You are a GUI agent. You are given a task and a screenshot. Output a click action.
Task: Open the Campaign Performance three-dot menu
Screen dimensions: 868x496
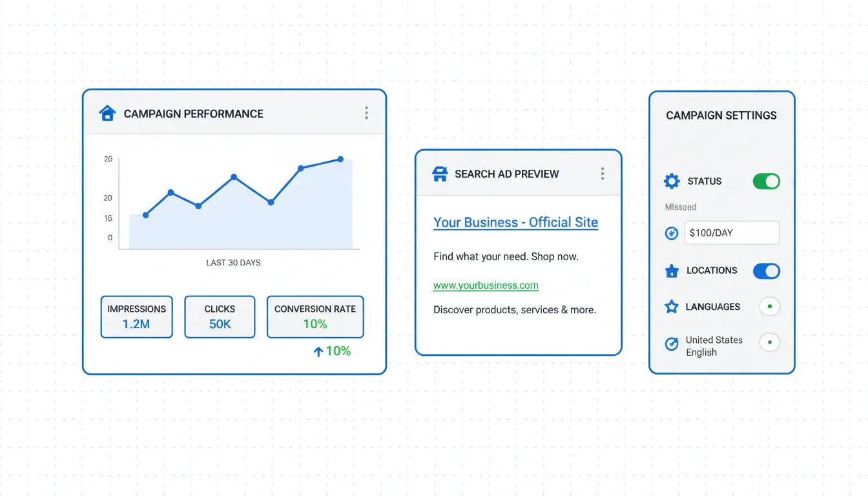pos(366,114)
